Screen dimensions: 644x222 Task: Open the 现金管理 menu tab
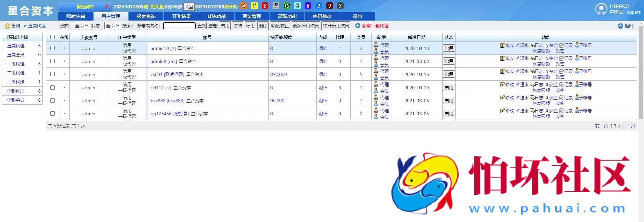[252, 16]
